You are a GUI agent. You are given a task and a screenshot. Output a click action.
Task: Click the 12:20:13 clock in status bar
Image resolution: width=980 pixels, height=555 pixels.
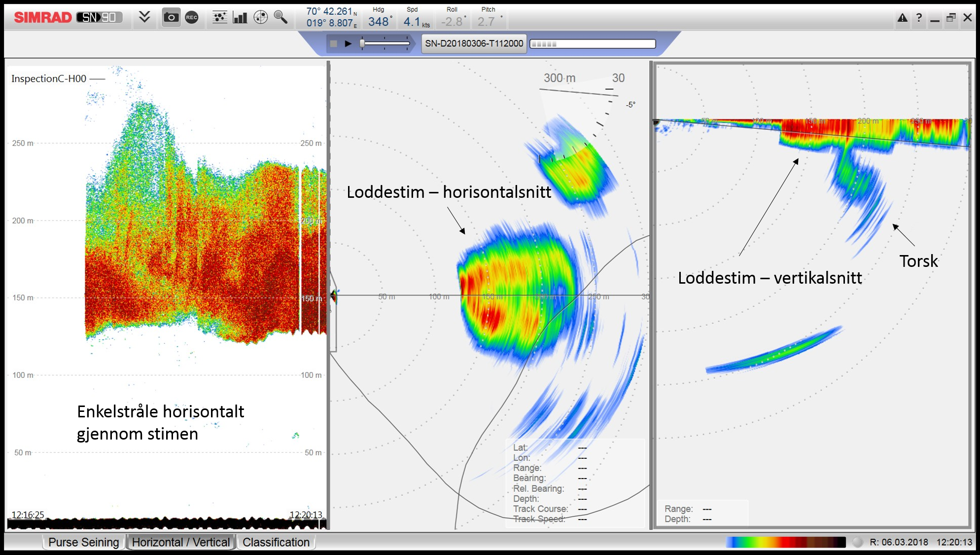coord(954,542)
